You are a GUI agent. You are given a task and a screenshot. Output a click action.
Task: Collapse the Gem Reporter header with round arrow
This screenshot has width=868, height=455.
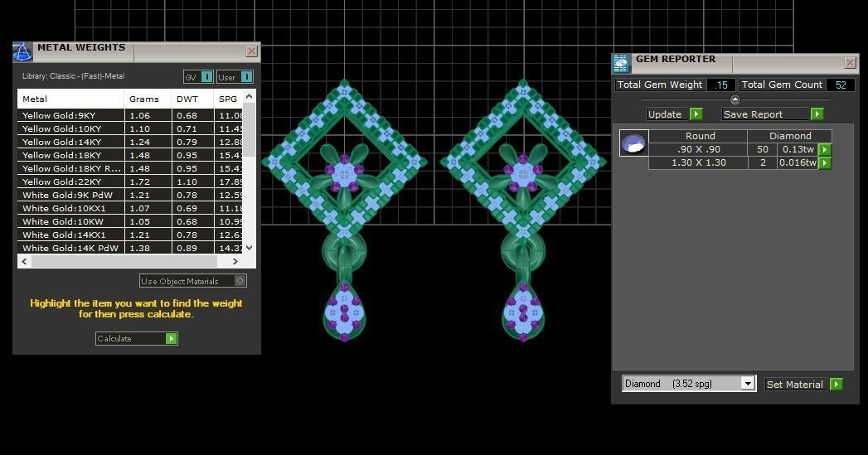click(735, 99)
